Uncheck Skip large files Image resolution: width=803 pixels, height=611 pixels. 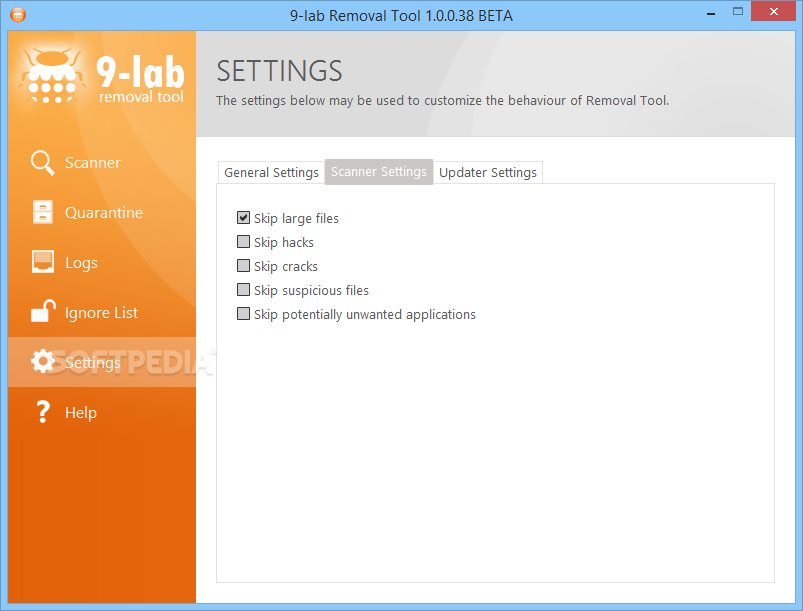[243, 218]
